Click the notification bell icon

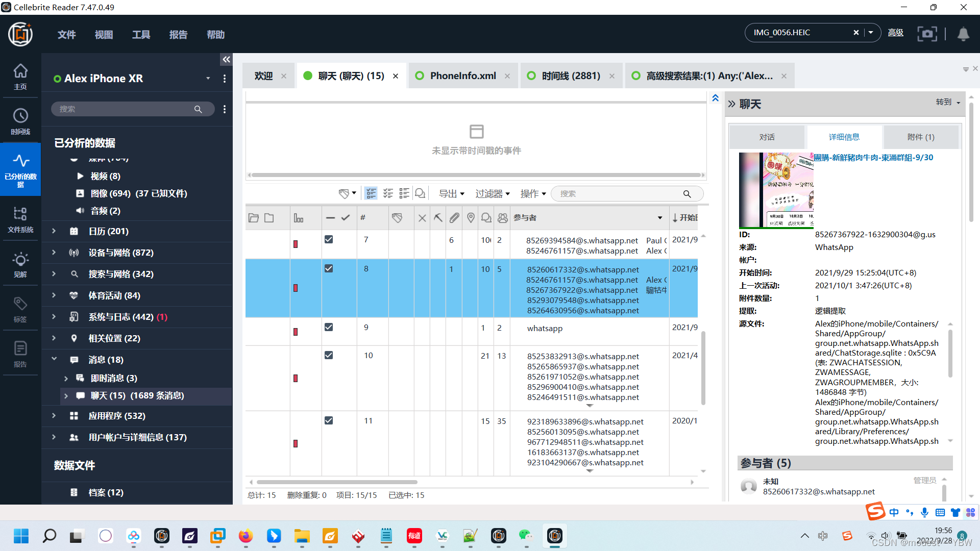tap(963, 34)
